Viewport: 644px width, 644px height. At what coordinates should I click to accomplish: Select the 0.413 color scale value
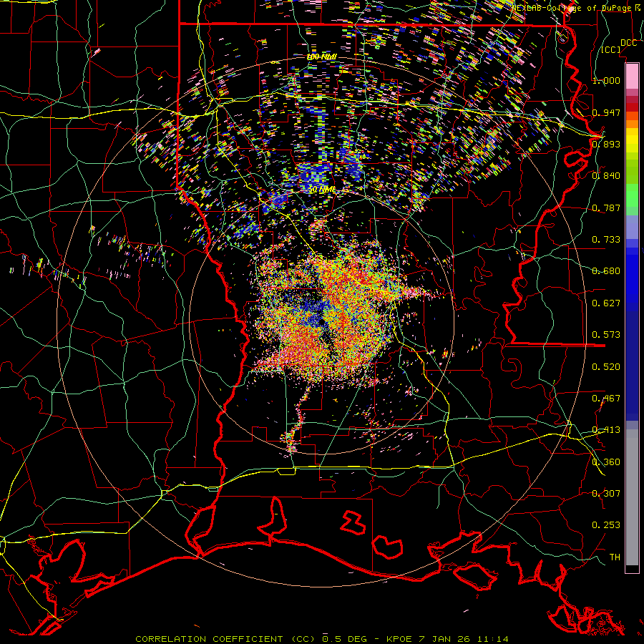[606, 430]
